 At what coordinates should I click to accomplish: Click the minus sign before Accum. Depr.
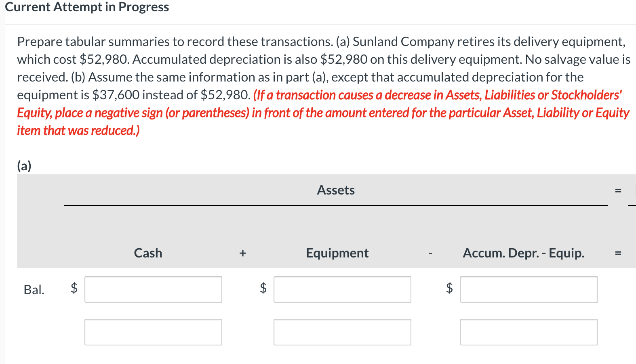pyautogui.click(x=430, y=253)
